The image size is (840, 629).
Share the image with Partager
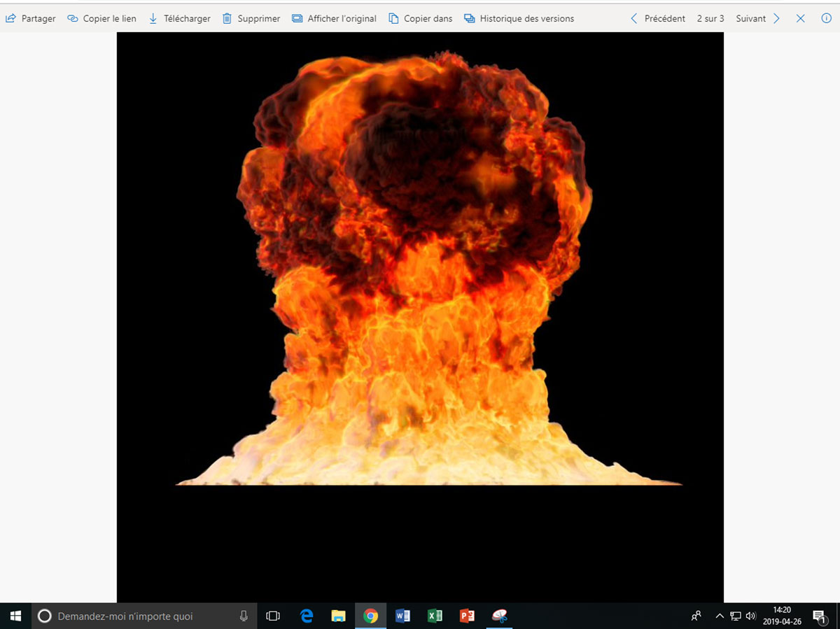point(31,19)
